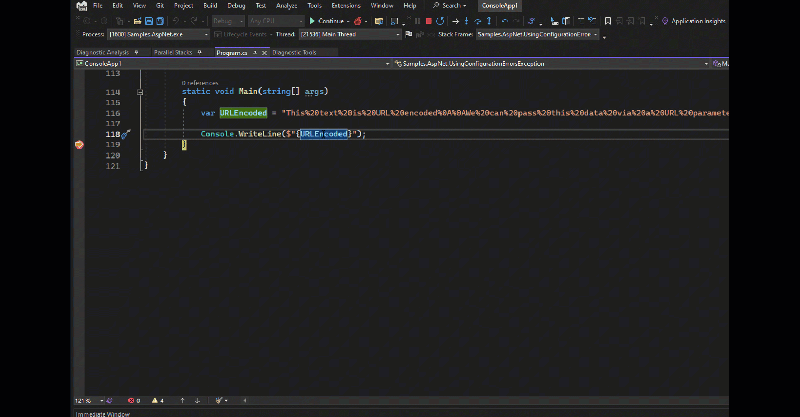Navigate to previous issue up arrow
This screenshot has height=417, width=800.
point(182,401)
